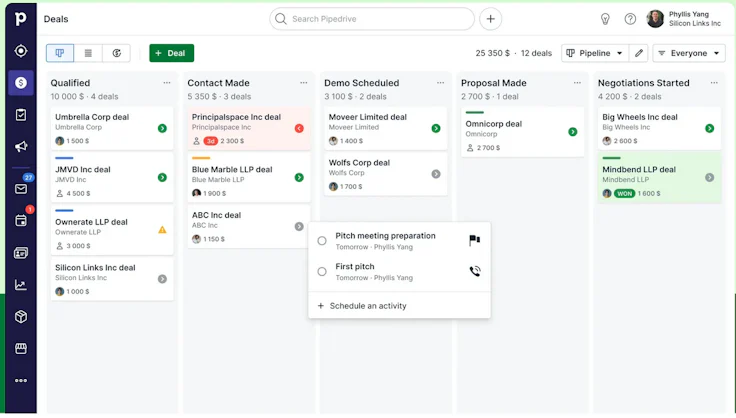This screenshot has width=736, height=418.
Task: Switch to pipeline board view
Action: [60, 53]
